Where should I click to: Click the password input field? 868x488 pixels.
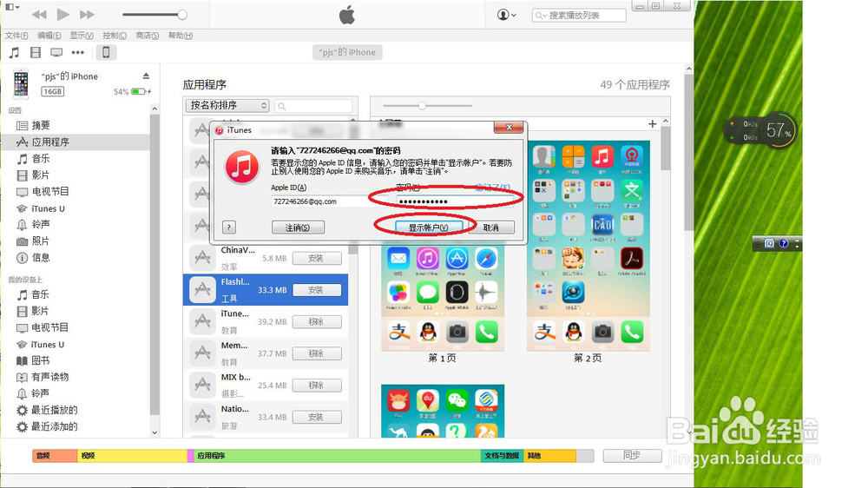[x=457, y=201]
